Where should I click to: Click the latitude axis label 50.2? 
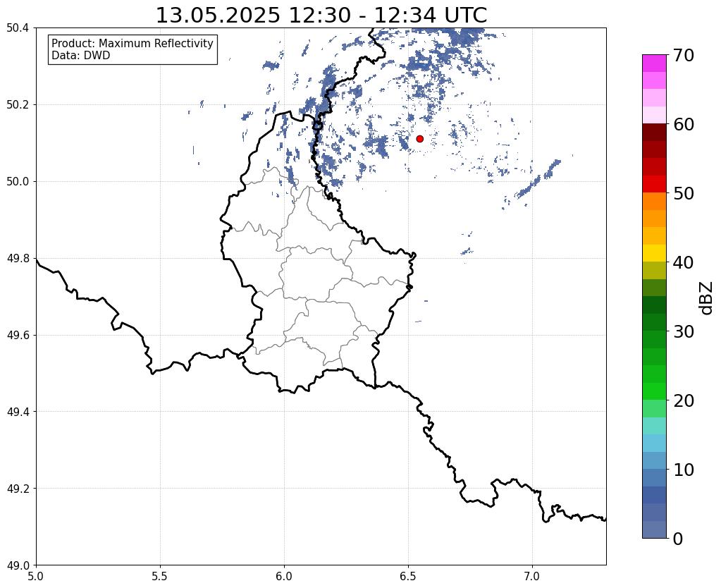click(x=18, y=105)
